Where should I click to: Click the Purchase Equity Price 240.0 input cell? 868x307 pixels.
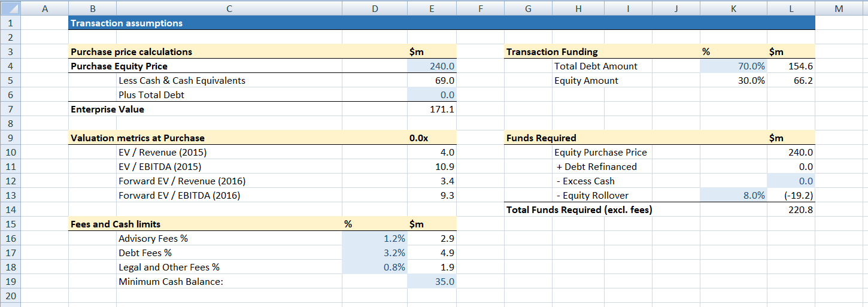[x=432, y=66]
